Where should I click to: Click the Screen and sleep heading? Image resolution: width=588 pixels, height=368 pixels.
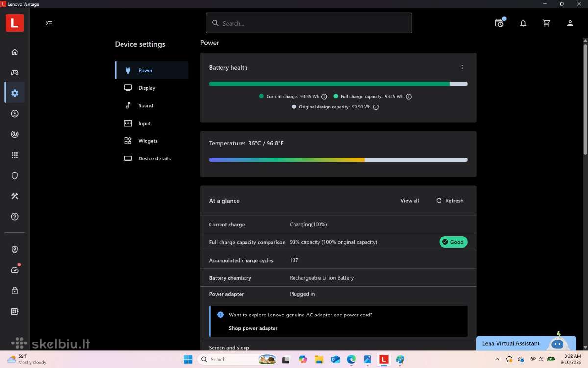point(229,347)
